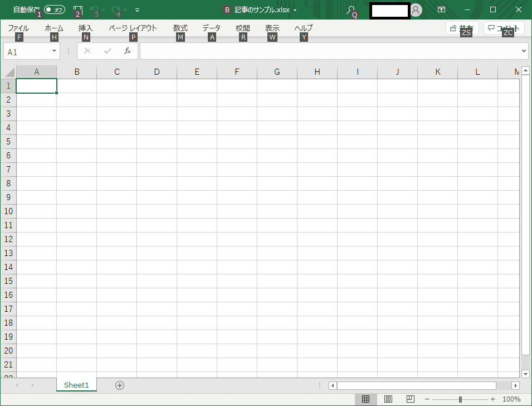Click the Undo arrow icon
Viewport: 532px width, 406px height.
tap(94, 9)
